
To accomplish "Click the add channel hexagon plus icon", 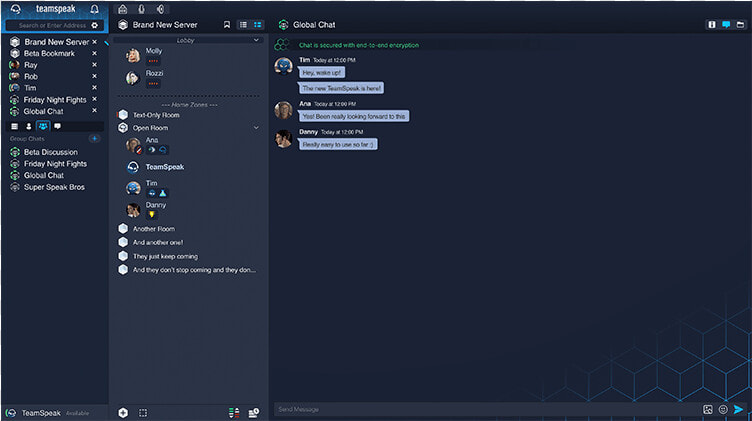I will pos(123,413).
